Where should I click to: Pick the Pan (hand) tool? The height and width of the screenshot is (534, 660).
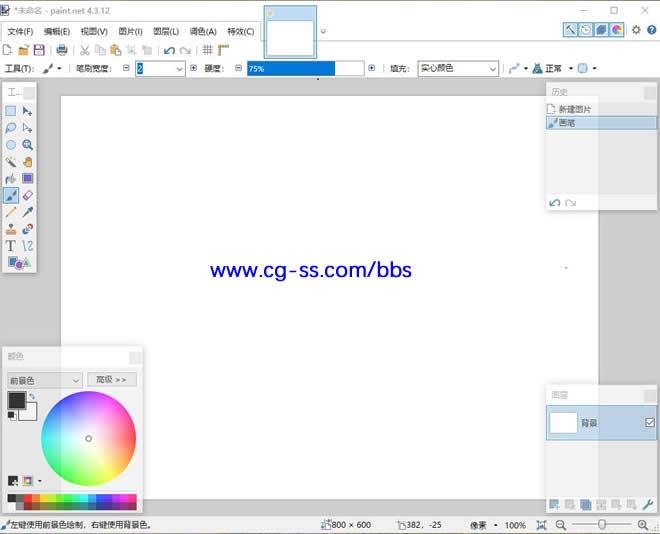coord(28,161)
